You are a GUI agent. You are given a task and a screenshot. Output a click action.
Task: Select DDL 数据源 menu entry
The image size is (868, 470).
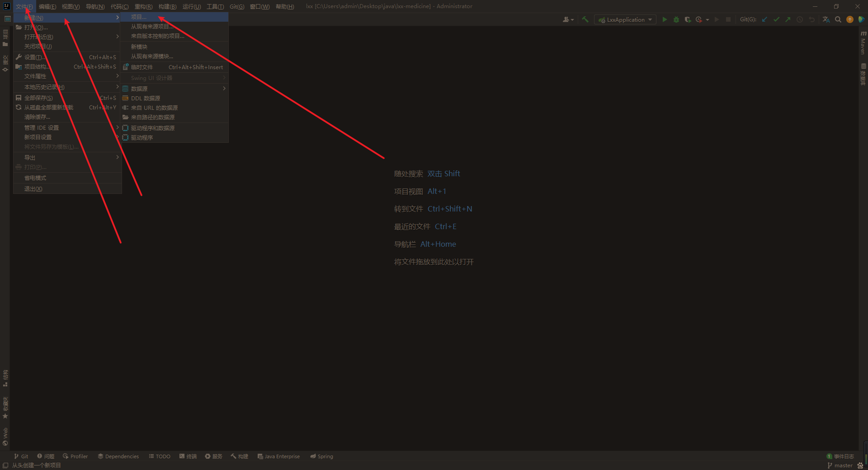[x=175, y=99]
